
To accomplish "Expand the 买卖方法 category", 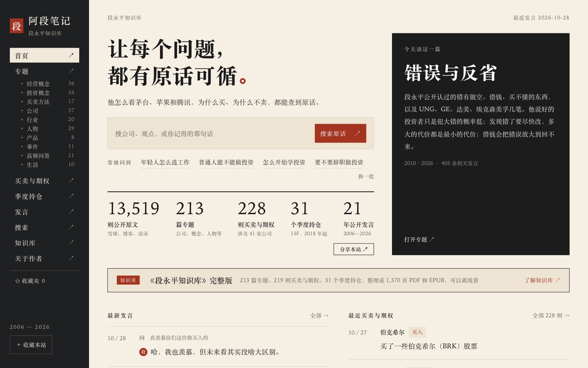I will pos(47,102).
